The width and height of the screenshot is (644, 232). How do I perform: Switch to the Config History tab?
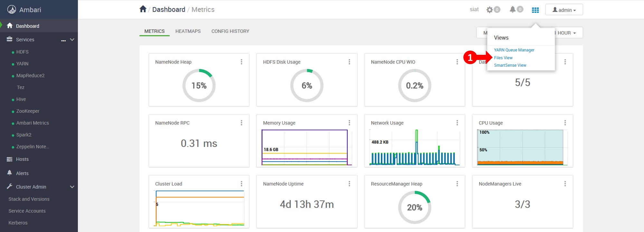(x=230, y=31)
